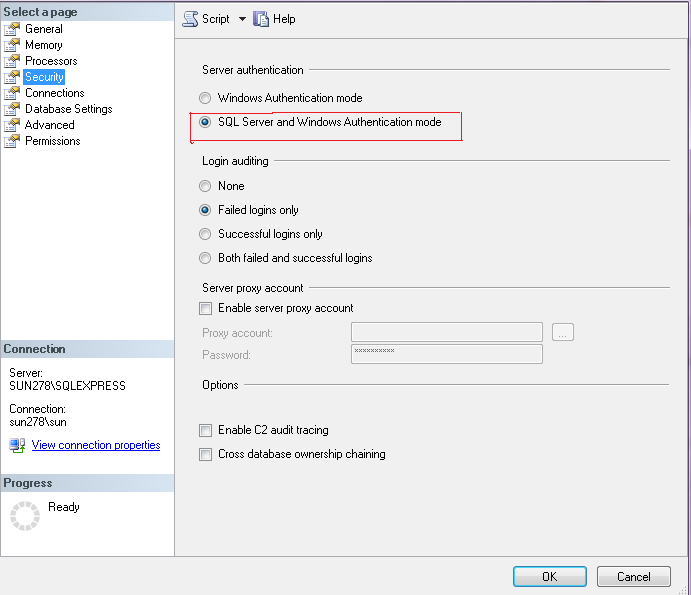Click the proxy account browse ellipsis button
The width and height of the screenshot is (691, 595).
(563, 332)
